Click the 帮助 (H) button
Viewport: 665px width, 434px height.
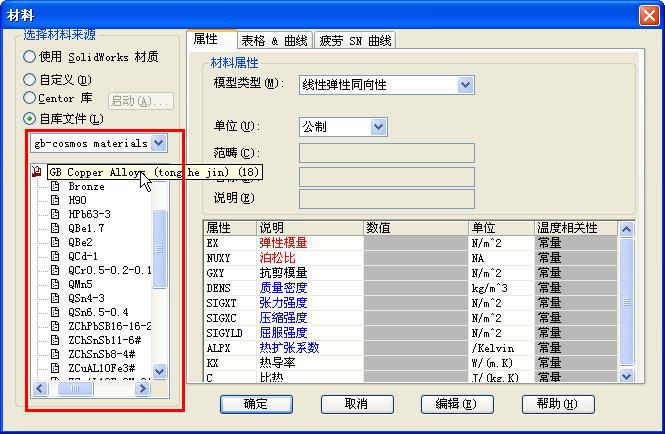(558, 404)
